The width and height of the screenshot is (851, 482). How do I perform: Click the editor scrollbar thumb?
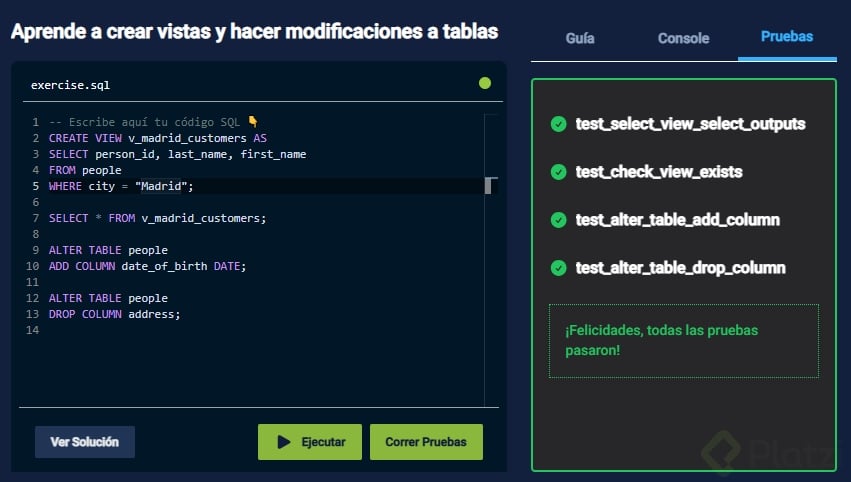489,185
